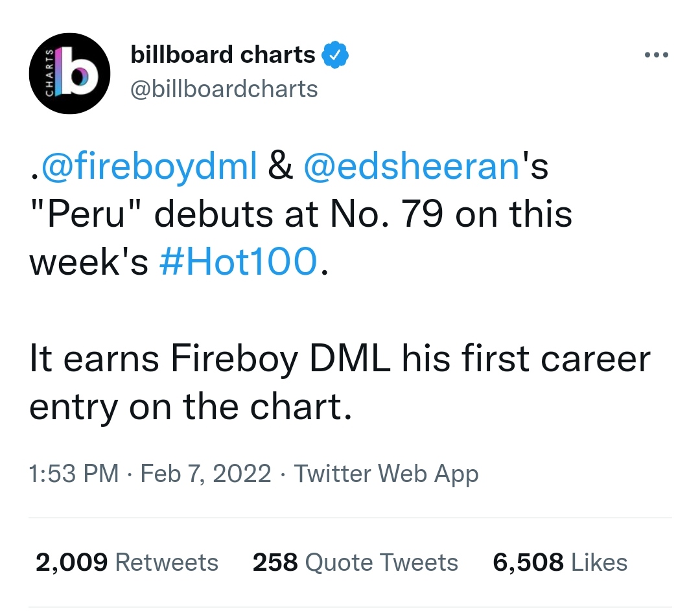The image size is (700, 611).
Task: Show who Likes this tweet
Action: point(599,562)
